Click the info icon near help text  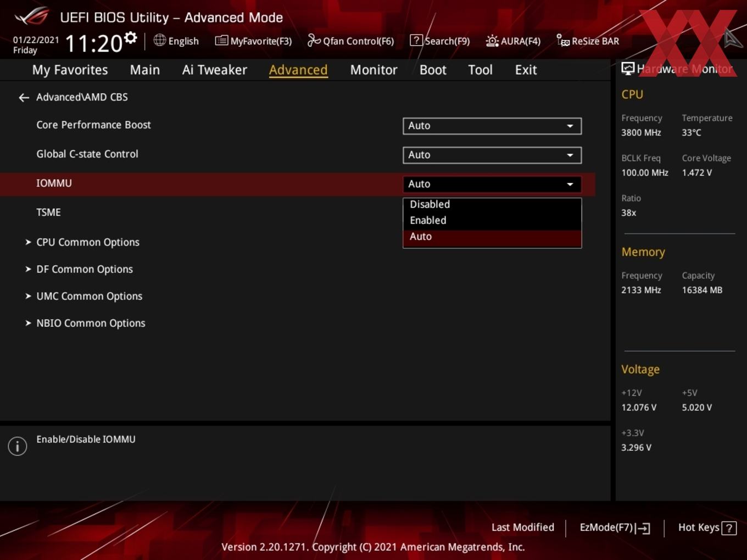click(18, 446)
